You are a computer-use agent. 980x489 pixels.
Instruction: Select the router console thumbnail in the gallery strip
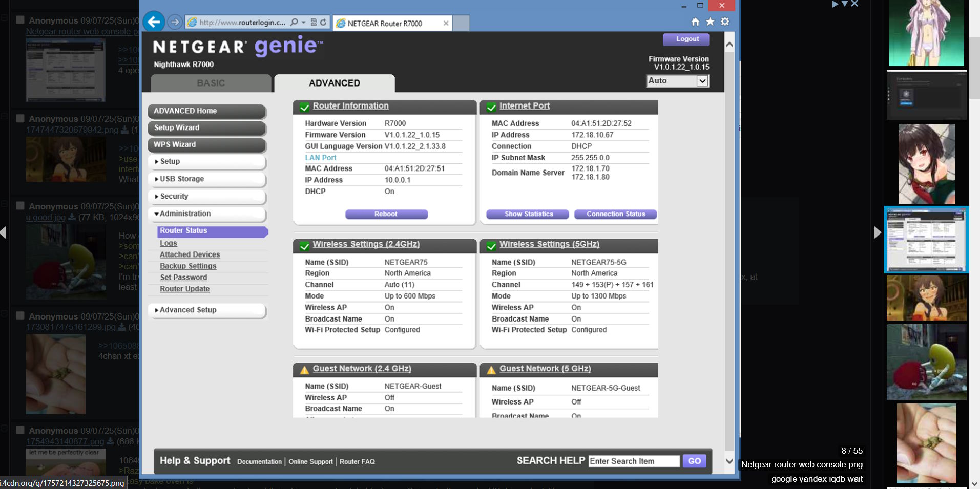coord(926,240)
